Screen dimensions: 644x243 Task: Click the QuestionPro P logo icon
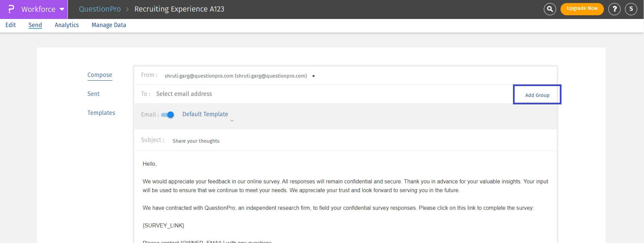point(11,9)
